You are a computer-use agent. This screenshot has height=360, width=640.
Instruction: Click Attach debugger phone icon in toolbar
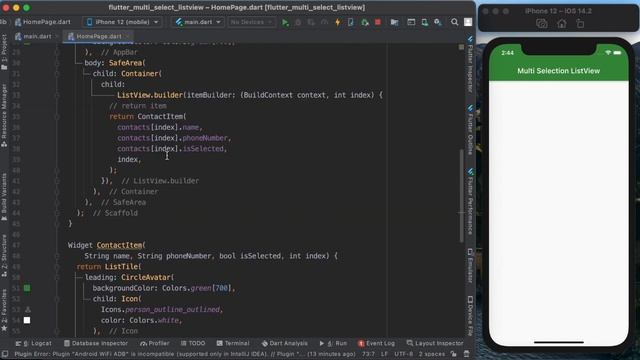351,22
